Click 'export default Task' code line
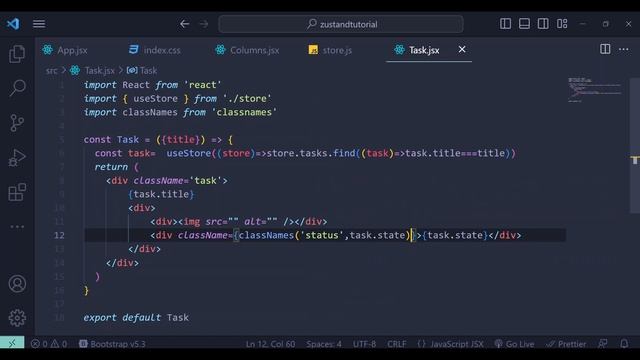The height and width of the screenshot is (360, 640). (x=136, y=318)
